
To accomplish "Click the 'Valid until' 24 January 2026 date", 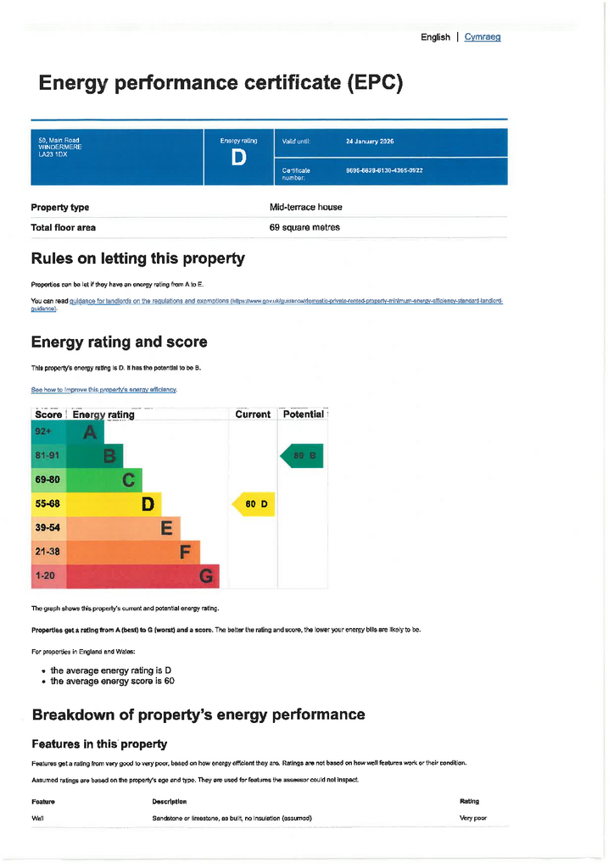I will (x=370, y=142).
